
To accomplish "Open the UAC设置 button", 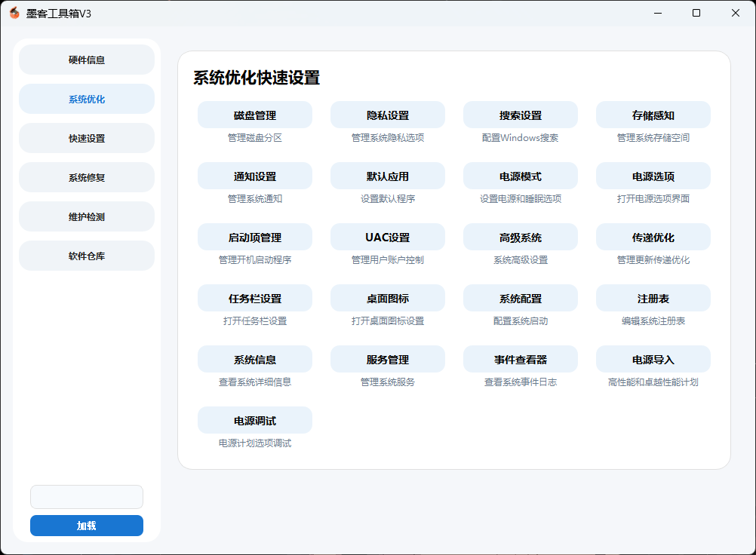I will point(388,238).
